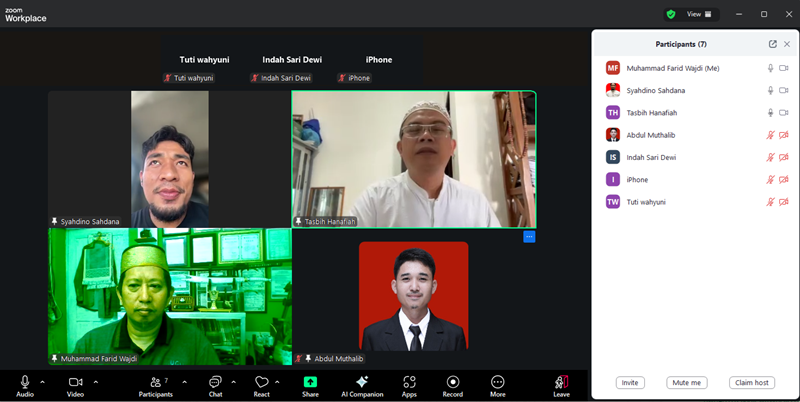800x402 pixels.
Task: Open the More options menu
Action: 497,386
